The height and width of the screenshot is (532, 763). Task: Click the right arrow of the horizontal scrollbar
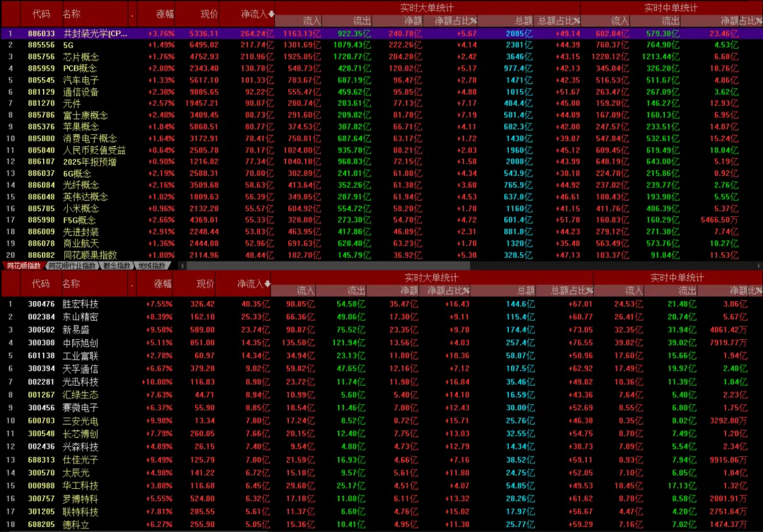(759, 266)
